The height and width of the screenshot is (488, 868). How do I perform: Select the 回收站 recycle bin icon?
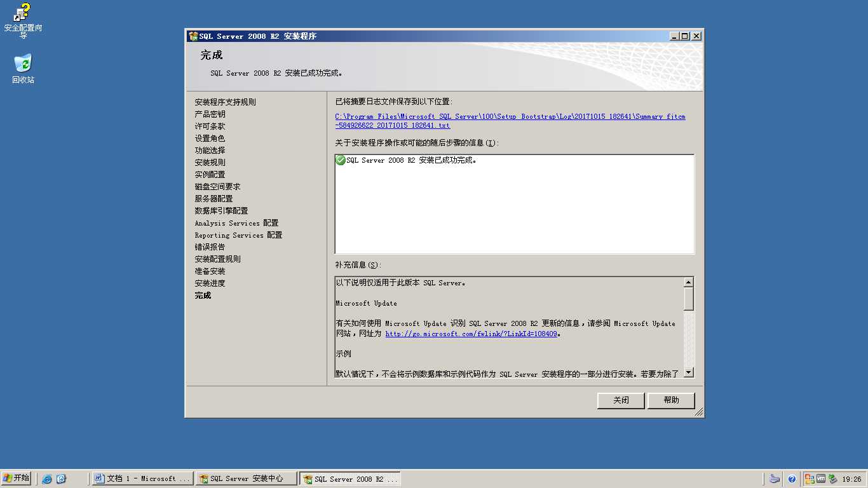pos(23,69)
